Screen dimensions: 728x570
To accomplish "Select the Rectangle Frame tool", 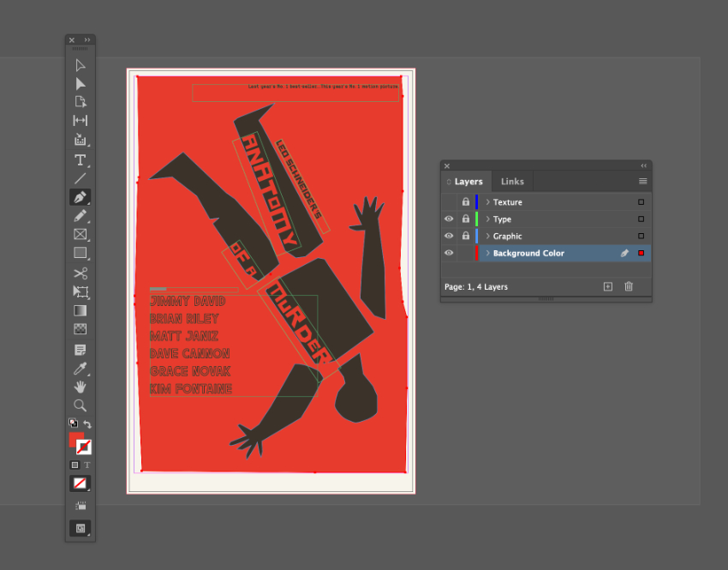I will click(80, 235).
